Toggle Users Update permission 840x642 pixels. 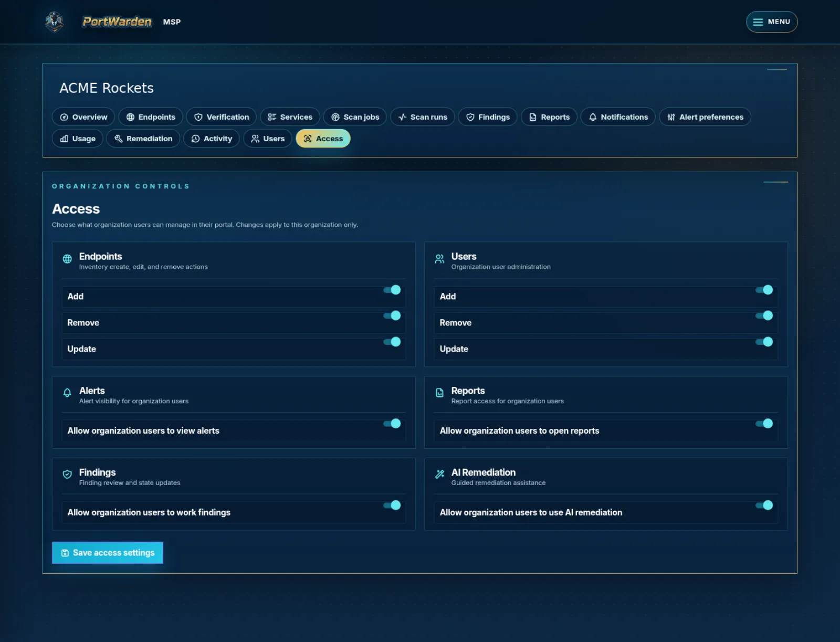(764, 342)
